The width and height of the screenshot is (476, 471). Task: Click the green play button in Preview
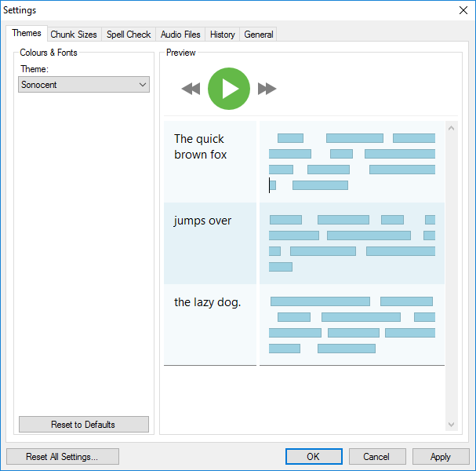point(229,89)
